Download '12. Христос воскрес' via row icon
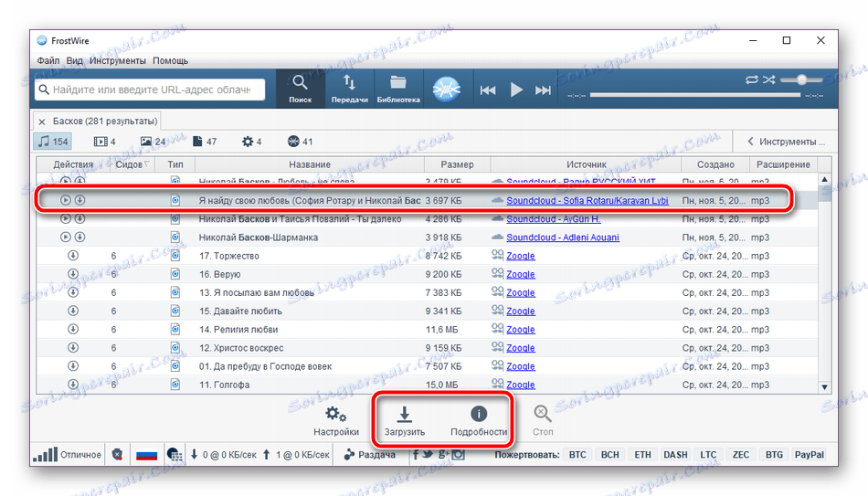This screenshot has width=868, height=496. tap(72, 347)
